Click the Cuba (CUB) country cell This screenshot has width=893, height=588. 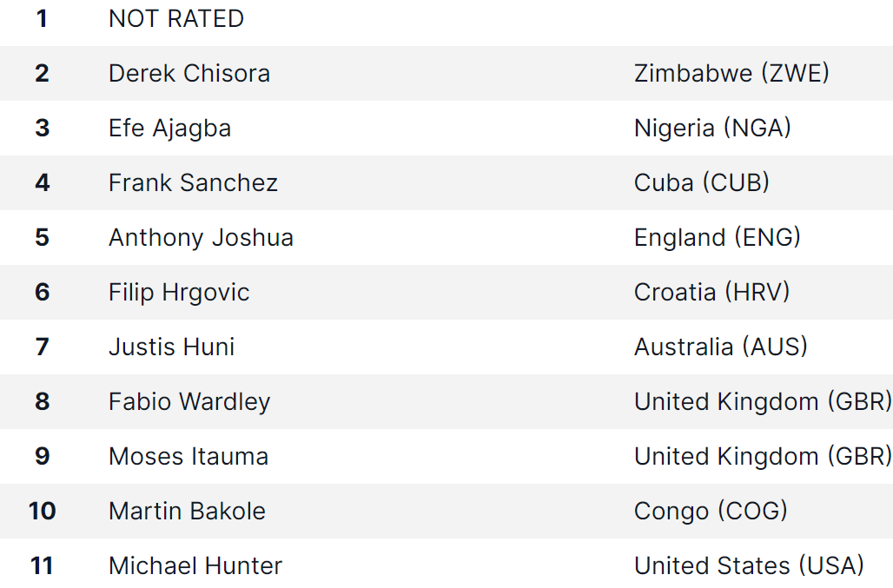click(x=702, y=182)
